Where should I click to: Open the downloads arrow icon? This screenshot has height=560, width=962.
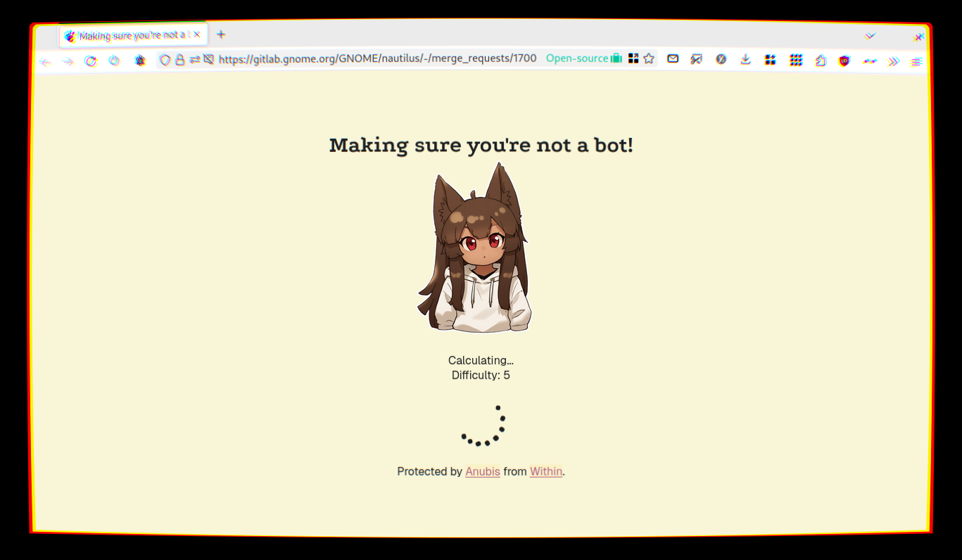click(x=746, y=60)
